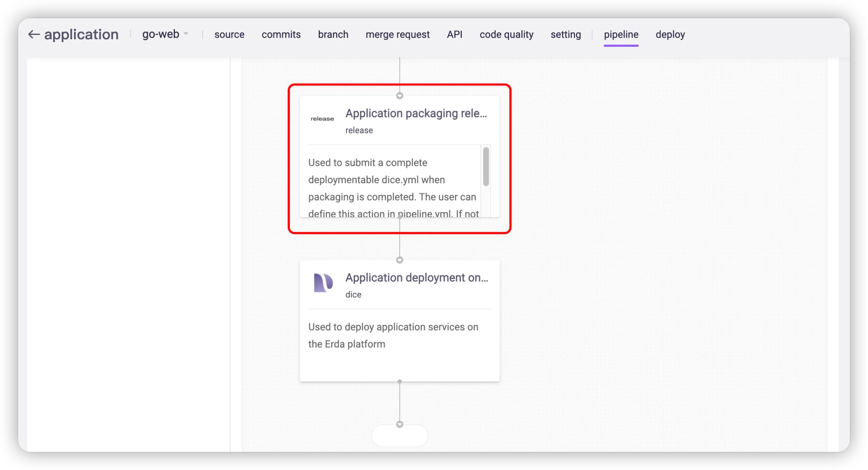Click the Application deployment on Erda title
The width and height of the screenshot is (868, 470).
[x=417, y=278]
